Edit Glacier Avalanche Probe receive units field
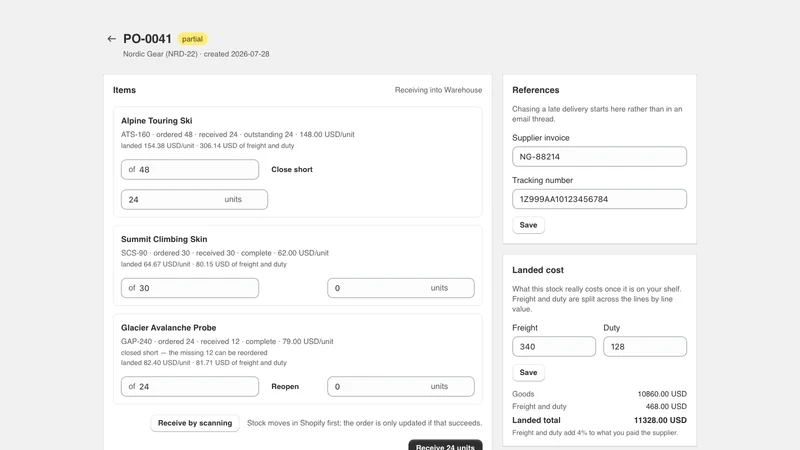 [401, 387]
